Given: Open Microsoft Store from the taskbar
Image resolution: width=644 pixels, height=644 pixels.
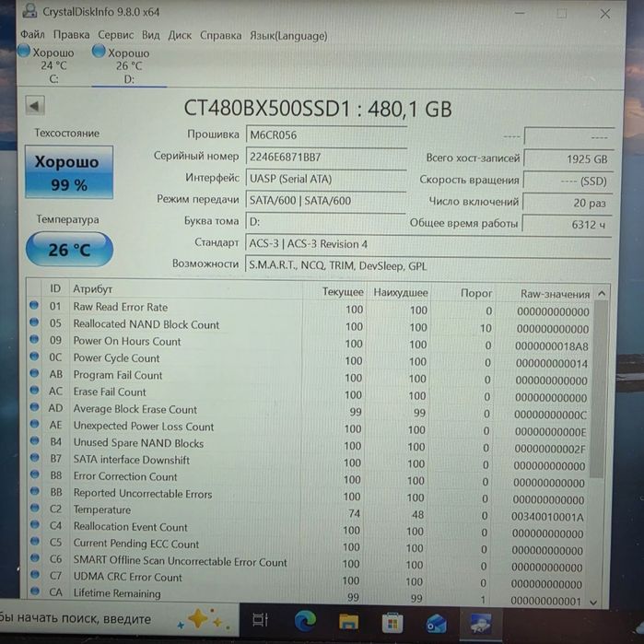Looking at the screenshot, I should [x=392, y=622].
